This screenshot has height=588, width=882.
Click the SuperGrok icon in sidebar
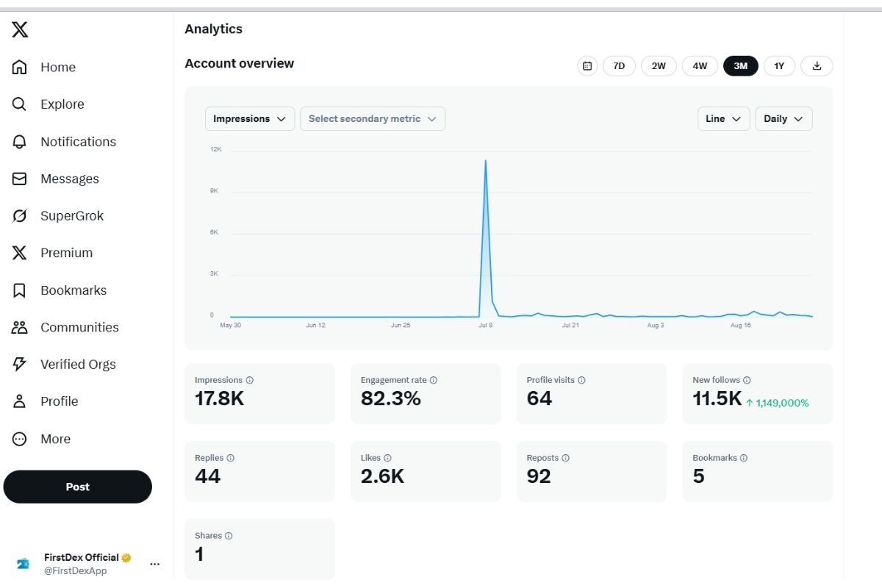[x=20, y=216]
